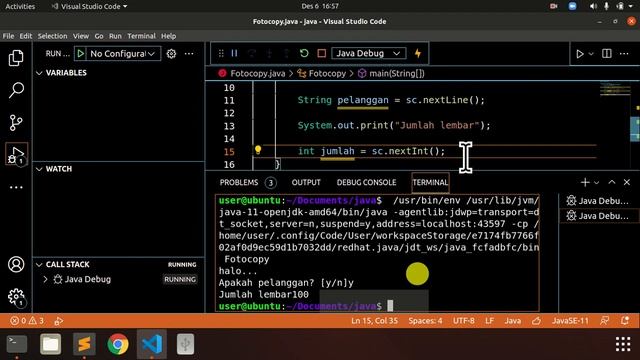
Task: Change line ending via LF in status bar
Action: click(490, 321)
